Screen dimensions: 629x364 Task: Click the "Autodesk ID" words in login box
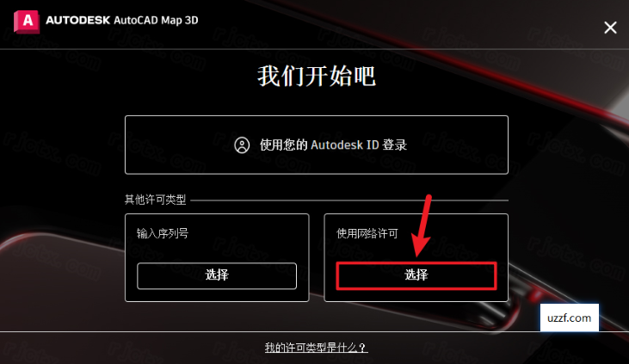tap(344, 145)
